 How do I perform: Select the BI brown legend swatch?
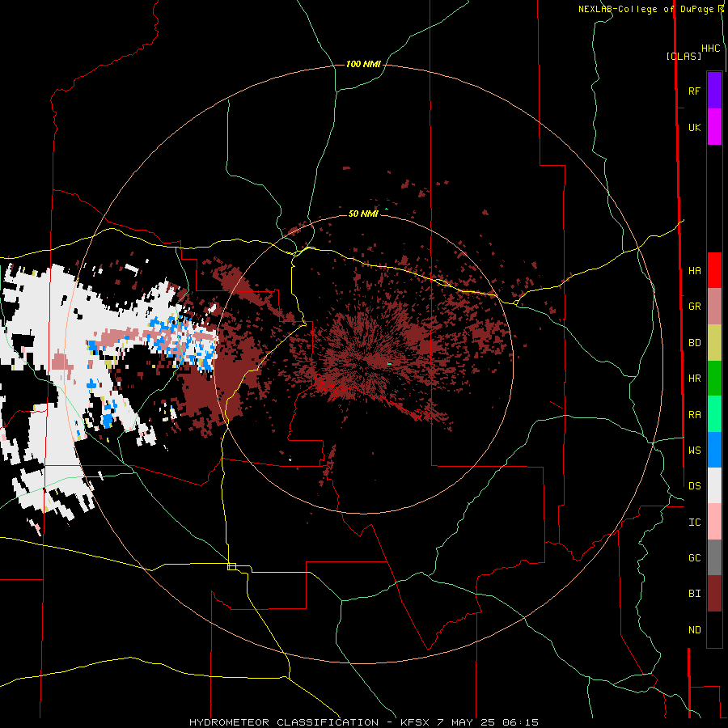point(714,594)
